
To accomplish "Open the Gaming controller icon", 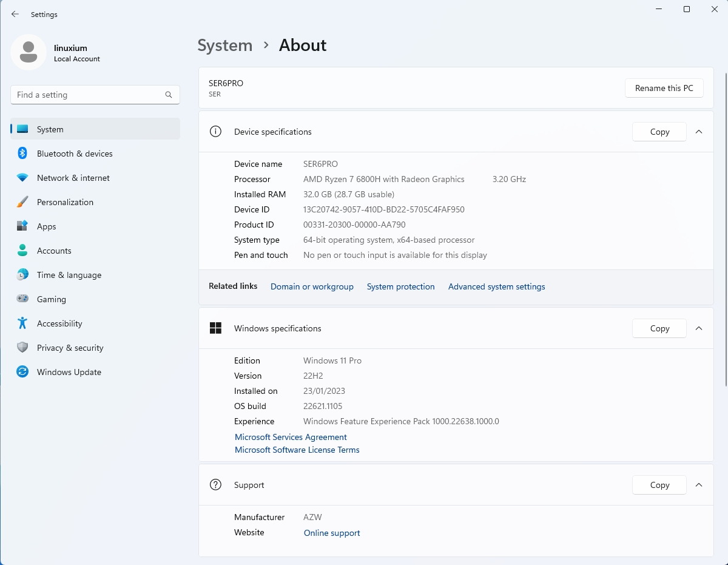I will (x=22, y=299).
